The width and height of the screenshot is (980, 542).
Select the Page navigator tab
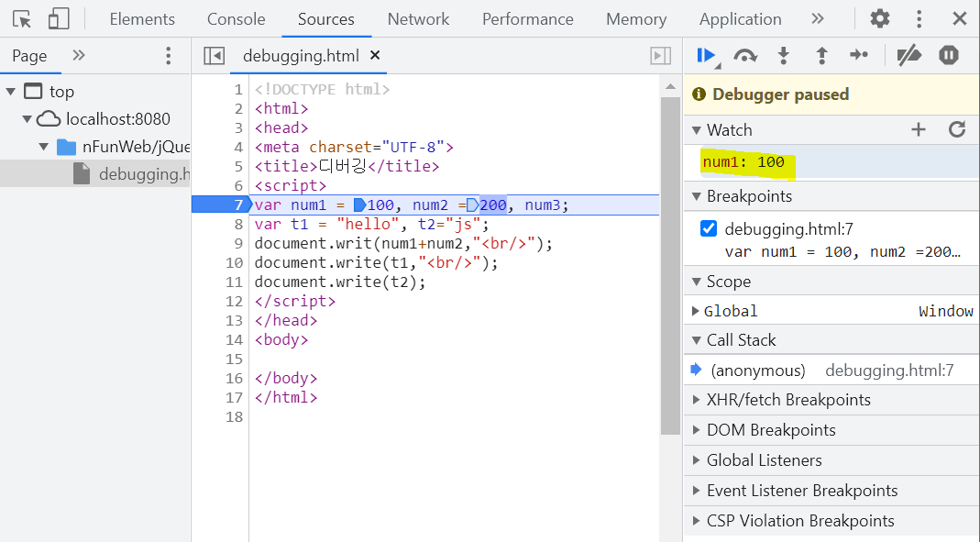pyautogui.click(x=29, y=56)
